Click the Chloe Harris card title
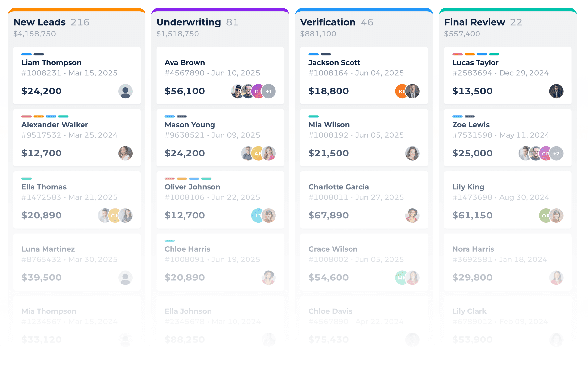Viewport: 588px width, 372px height. point(187,249)
